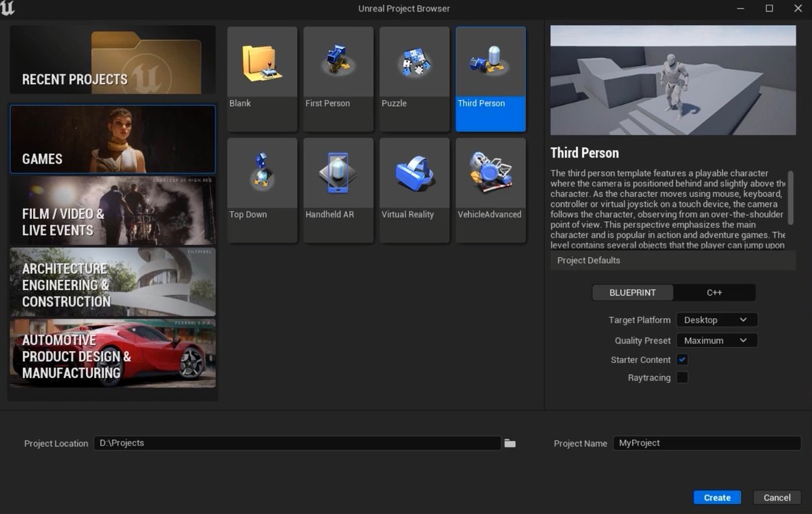Screen dimensions: 812x514
Task: Switch project type to Blueprint
Action: click(x=633, y=293)
